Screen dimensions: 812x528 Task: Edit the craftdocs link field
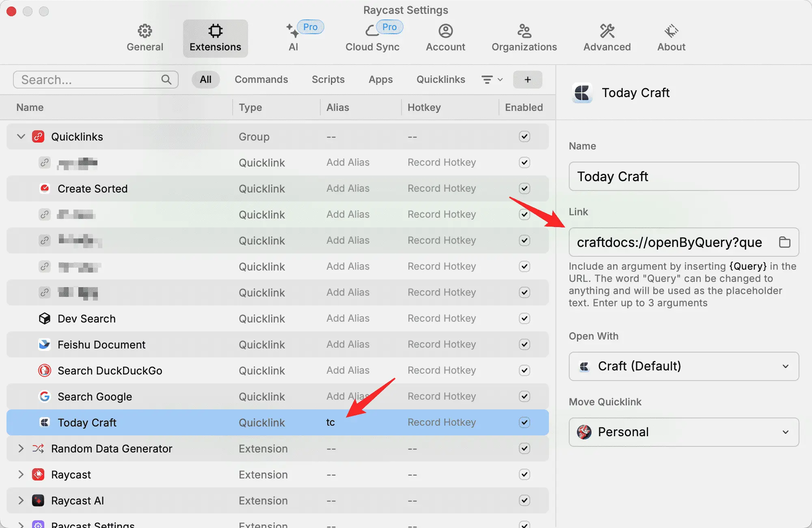point(684,242)
